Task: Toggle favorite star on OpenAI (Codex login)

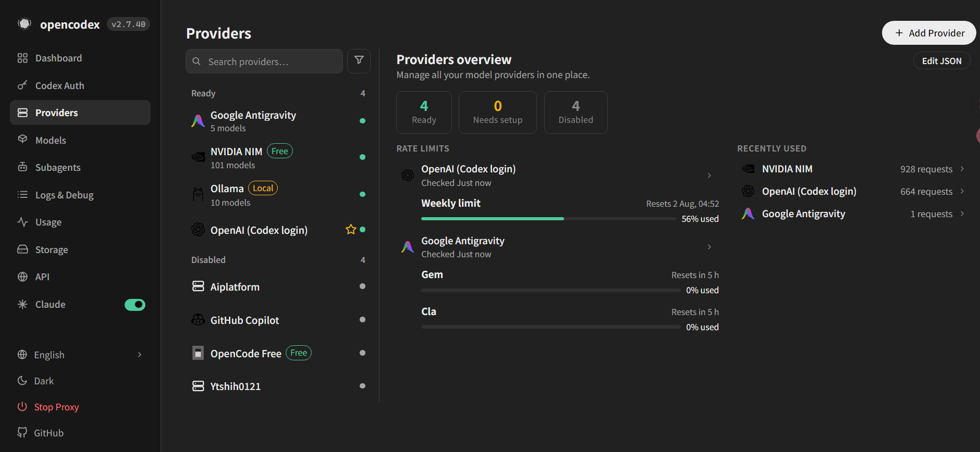Action: point(351,229)
